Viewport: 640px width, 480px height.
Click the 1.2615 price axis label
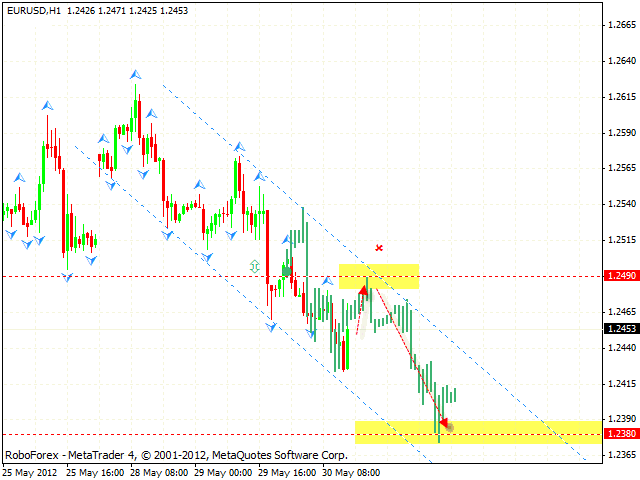pyautogui.click(x=622, y=97)
